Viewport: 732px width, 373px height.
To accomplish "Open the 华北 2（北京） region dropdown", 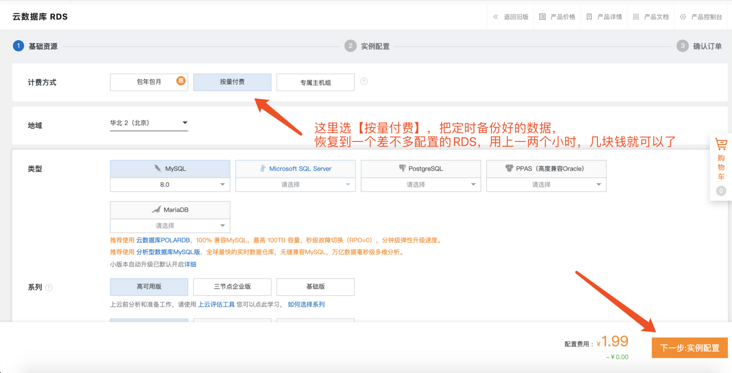I will [x=149, y=123].
